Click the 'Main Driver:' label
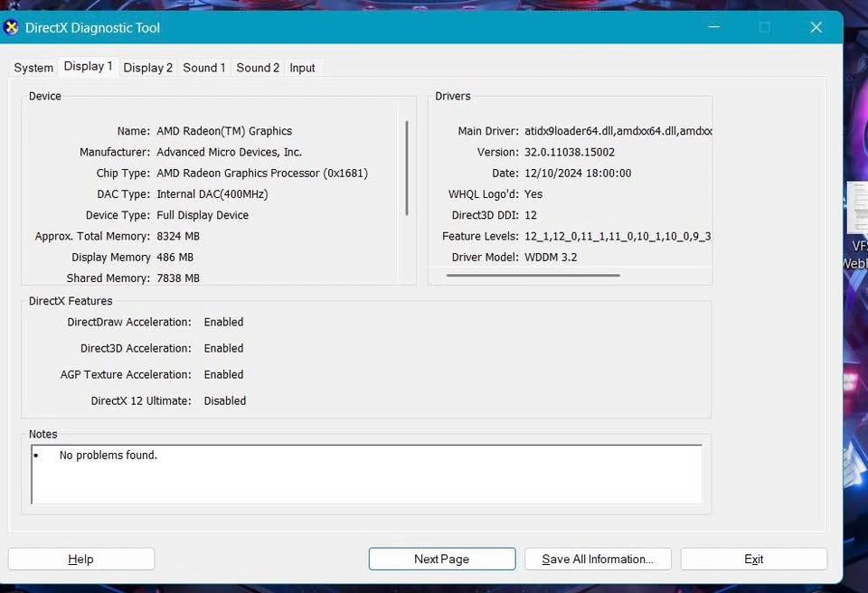Screen dimensions: 868x593 pos(488,131)
